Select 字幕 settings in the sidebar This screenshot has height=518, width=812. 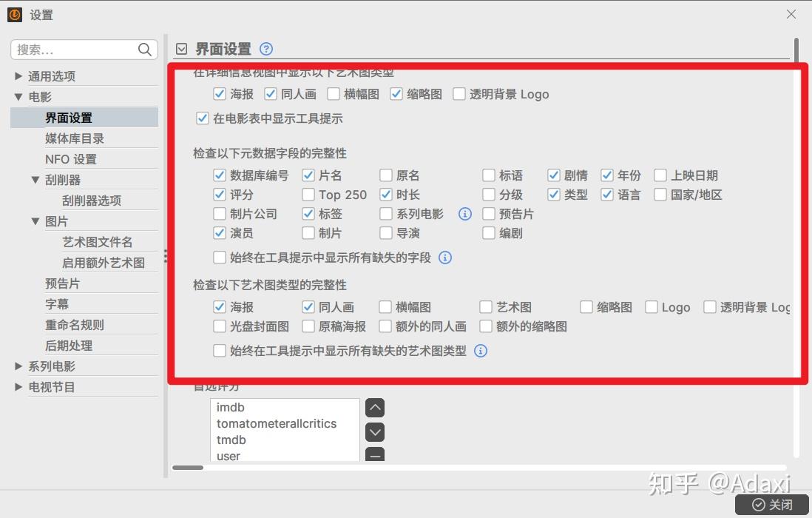tap(57, 303)
